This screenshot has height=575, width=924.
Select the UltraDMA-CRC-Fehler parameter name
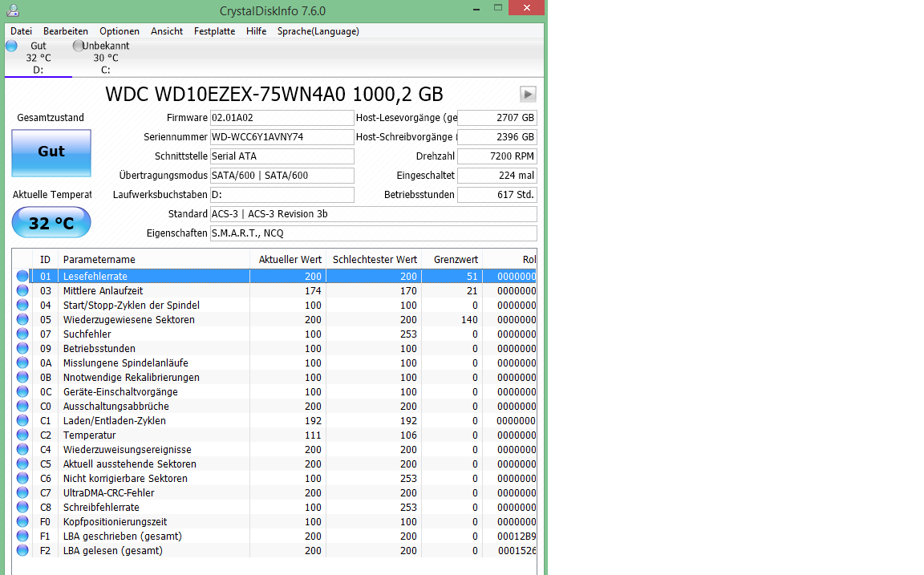109,492
